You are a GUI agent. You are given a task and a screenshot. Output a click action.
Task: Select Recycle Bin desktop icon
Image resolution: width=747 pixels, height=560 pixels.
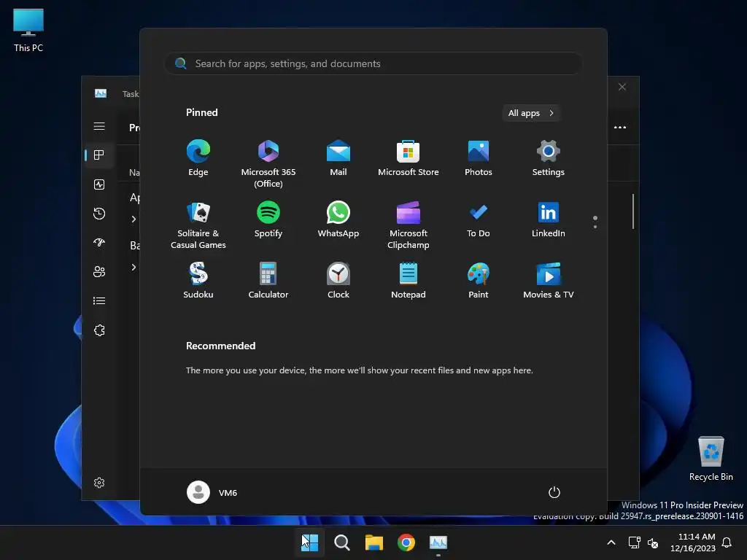point(711,459)
